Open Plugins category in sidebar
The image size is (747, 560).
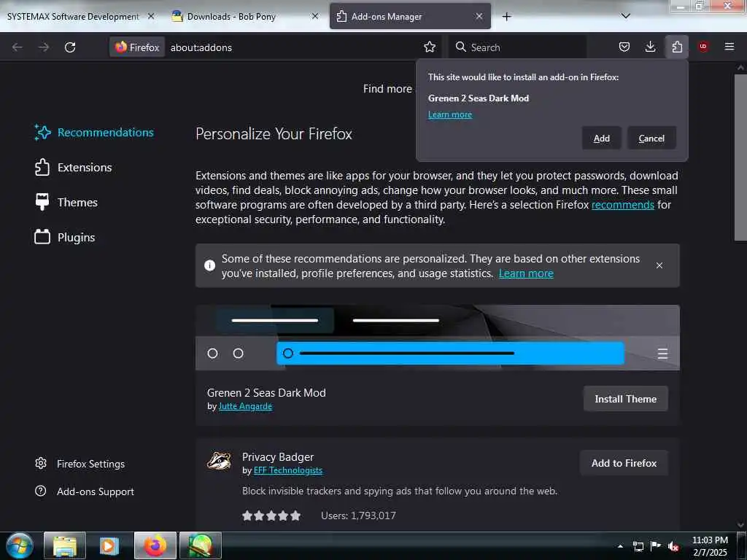pos(65,237)
